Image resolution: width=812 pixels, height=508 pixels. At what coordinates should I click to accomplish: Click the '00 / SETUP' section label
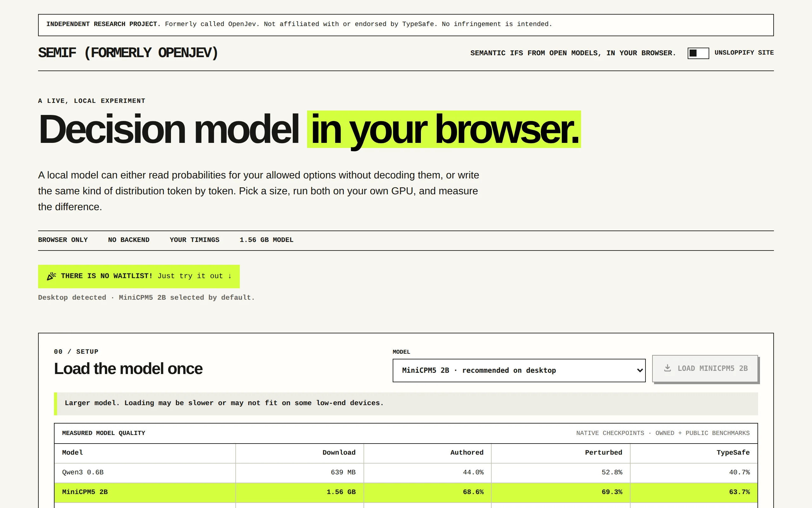pyautogui.click(x=76, y=351)
